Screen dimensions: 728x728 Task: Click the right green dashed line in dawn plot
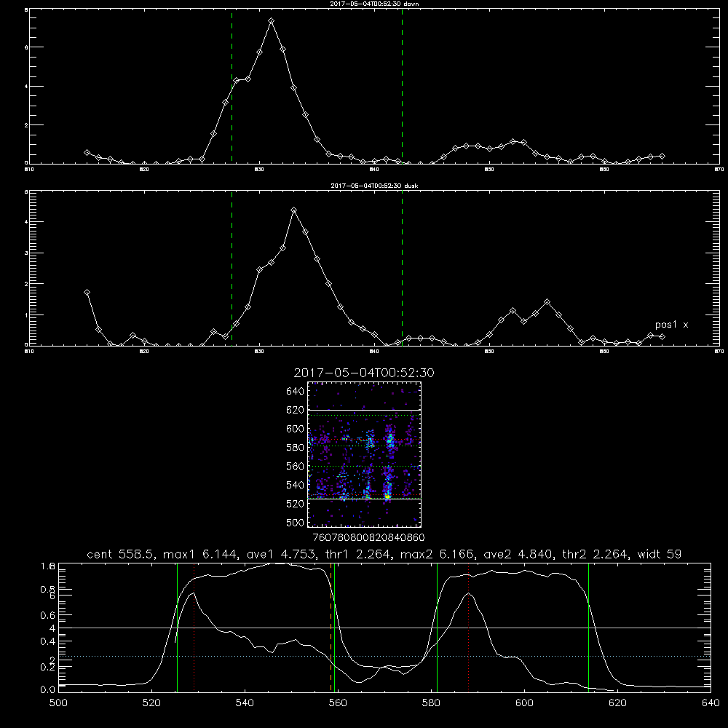(402, 86)
